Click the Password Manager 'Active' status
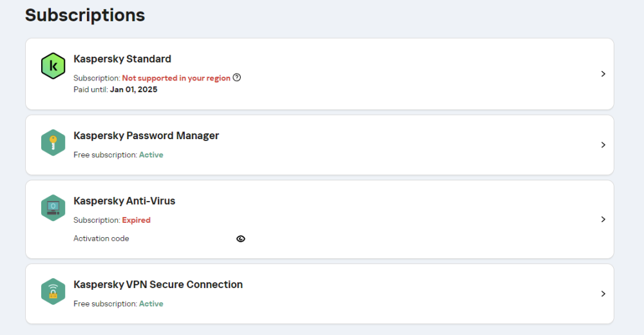Image resolution: width=644 pixels, height=335 pixels. tap(151, 155)
